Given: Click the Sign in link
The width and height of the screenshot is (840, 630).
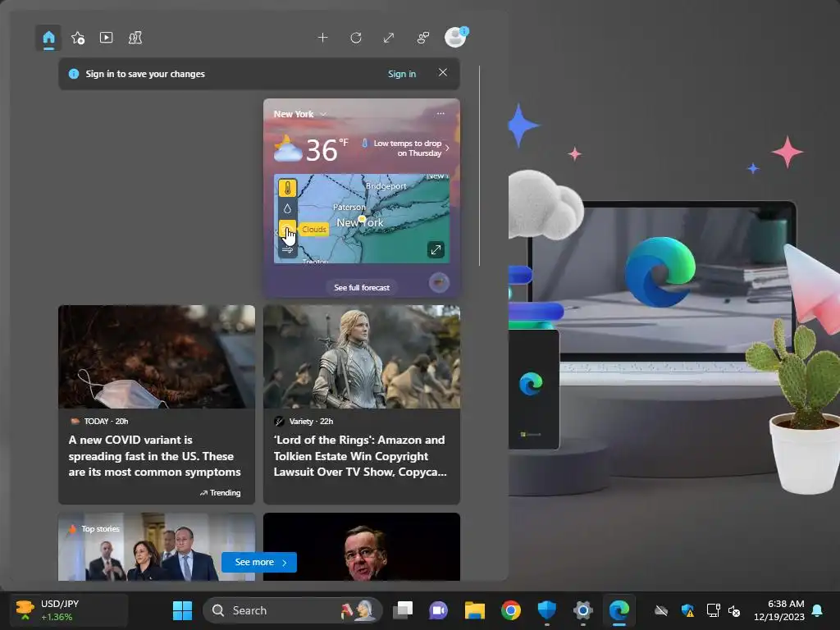Looking at the screenshot, I should pyautogui.click(x=402, y=74).
